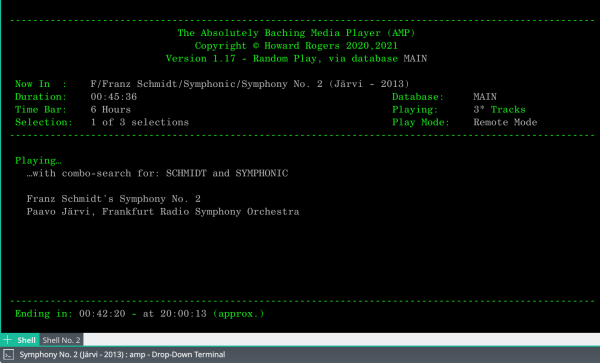Click the Play Mode value 'Remote Mode'
Viewport: 600px width, 363px height.
(x=505, y=122)
